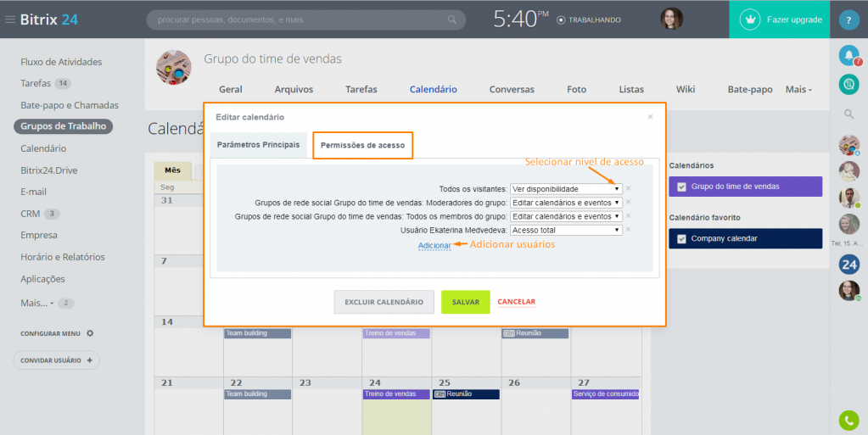Remove Todos os membros do grupo permission row
Image resolution: width=868 pixels, height=435 pixels.
(629, 216)
